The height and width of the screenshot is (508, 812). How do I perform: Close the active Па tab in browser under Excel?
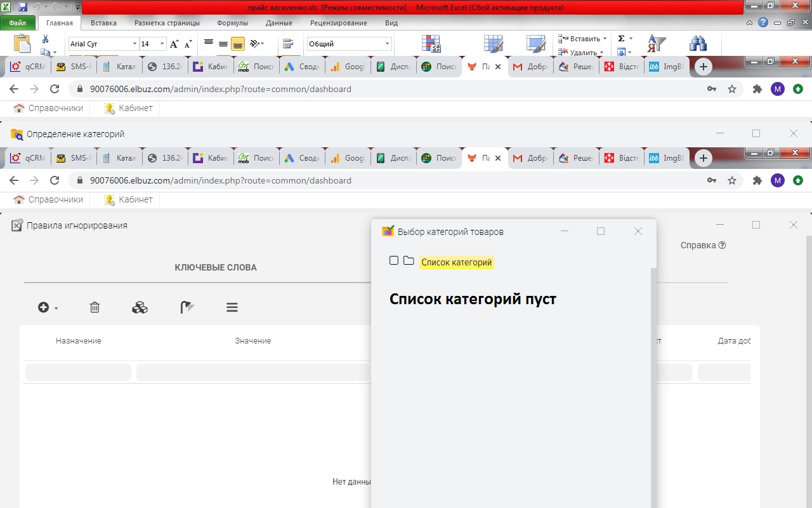point(498,67)
